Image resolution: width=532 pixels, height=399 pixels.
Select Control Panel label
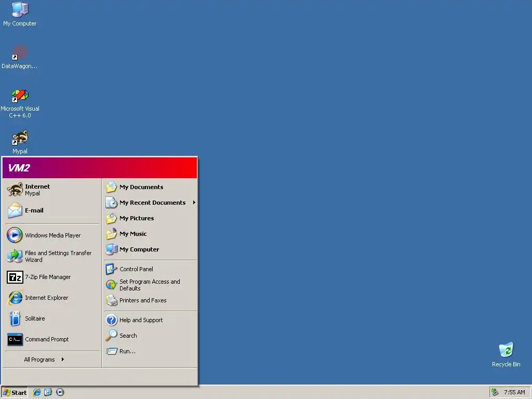[136, 269]
